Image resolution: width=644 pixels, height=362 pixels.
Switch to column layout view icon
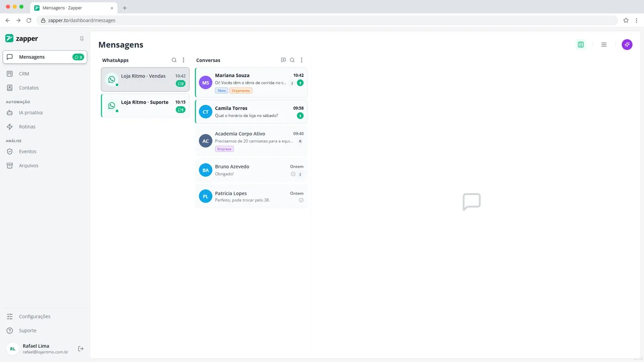tap(581, 45)
